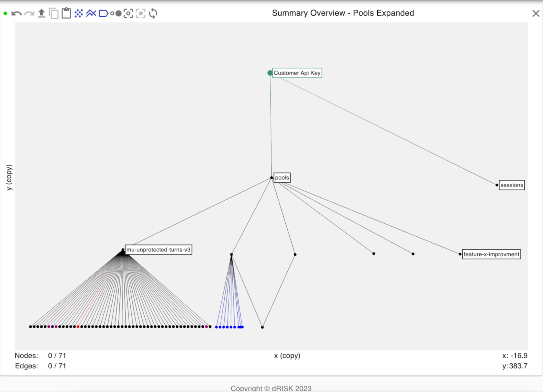Click the copy pages icon
The width and height of the screenshot is (543, 392).
tap(54, 13)
